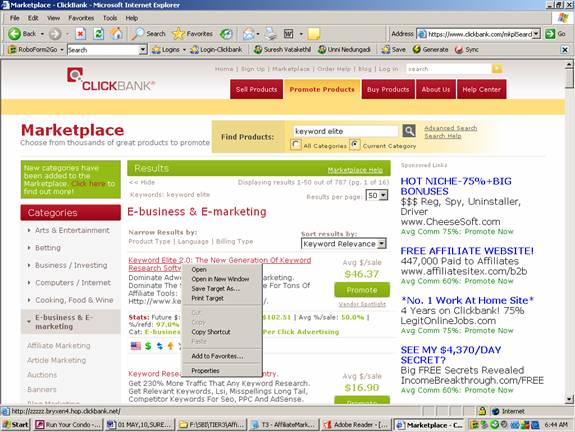Viewport: 575px width, 432px height.
Task: Click the Refresh page icon
Action: point(98,34)
